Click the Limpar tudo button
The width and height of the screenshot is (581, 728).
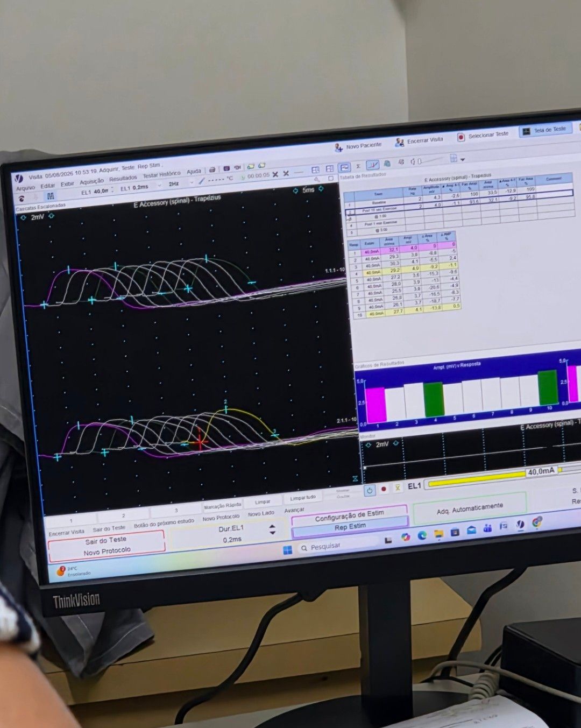[303, 498]
